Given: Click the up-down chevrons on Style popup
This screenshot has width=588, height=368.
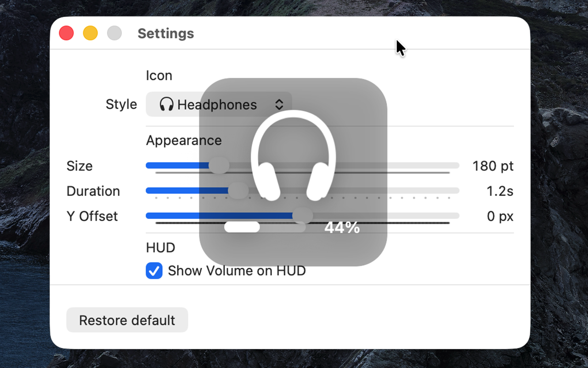Looking at the screenshot, I should pos(279,104).
